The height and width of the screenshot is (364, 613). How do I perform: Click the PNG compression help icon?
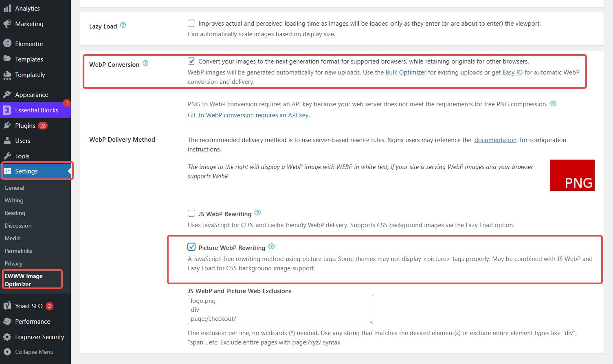pos(553,103)
